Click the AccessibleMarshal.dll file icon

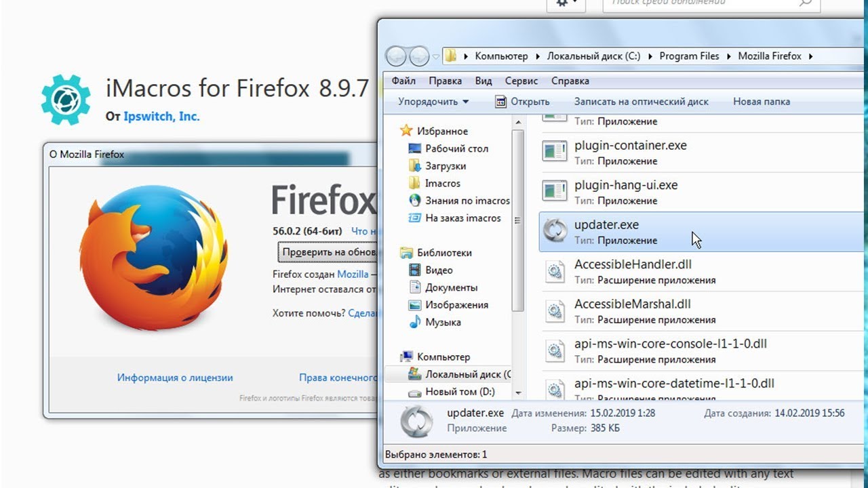[555, 310]
